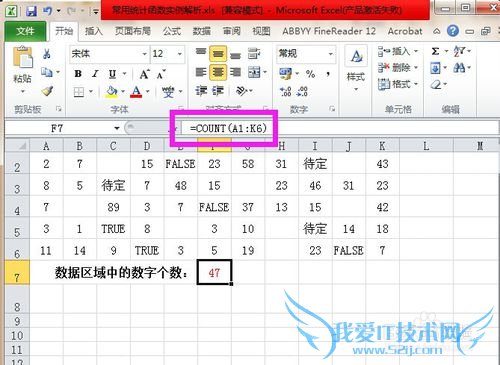This screenshot has width=500, height=365.
Task: Click accounting number format icon
Action: point(286,74)
